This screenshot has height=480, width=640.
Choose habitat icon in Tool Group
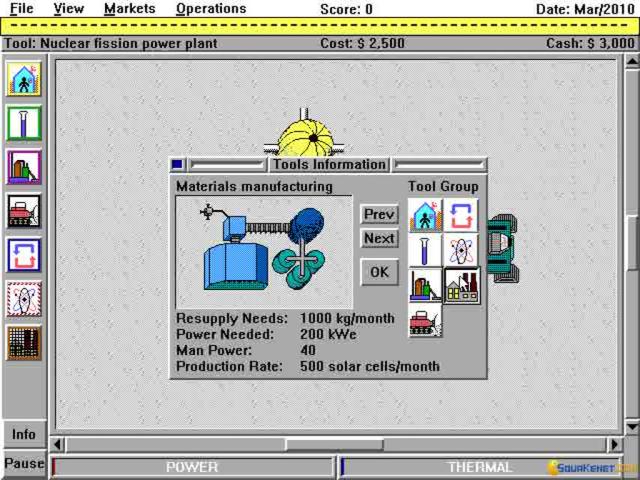(x=425, y=215)
